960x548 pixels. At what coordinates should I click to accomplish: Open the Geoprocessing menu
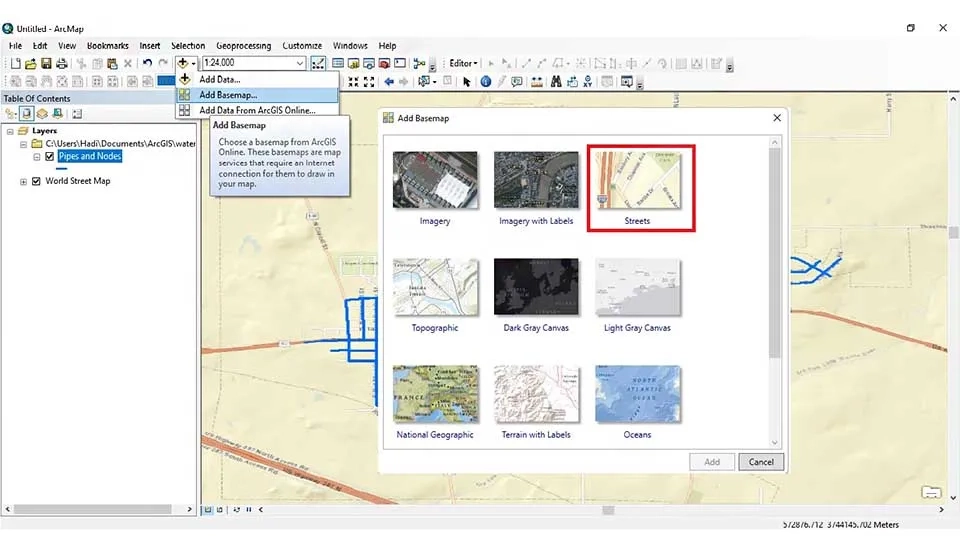(243, 46)
